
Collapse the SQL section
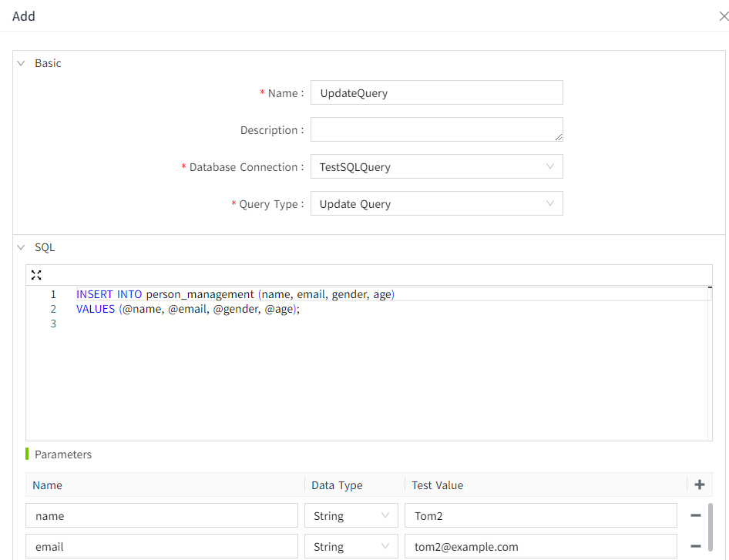(x=22, y=248)
